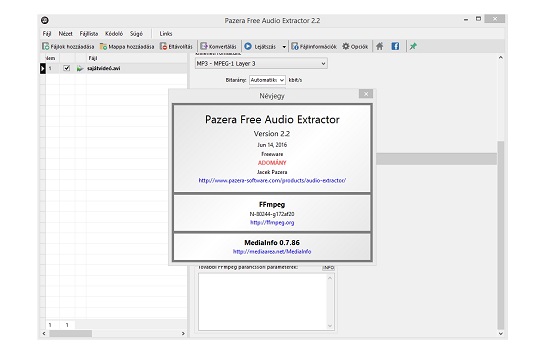550x361 pixels.
Task: Close the Névjegy dialog
Action: (366, 94)
